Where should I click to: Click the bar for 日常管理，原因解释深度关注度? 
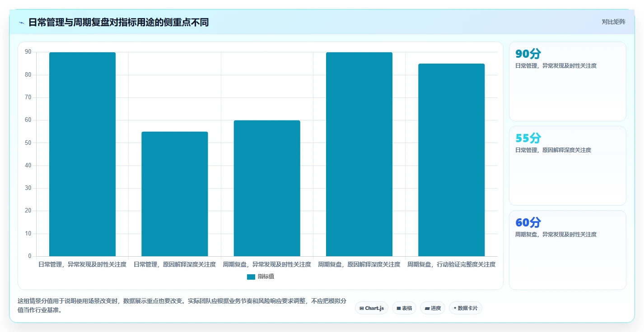coord(175,194)
